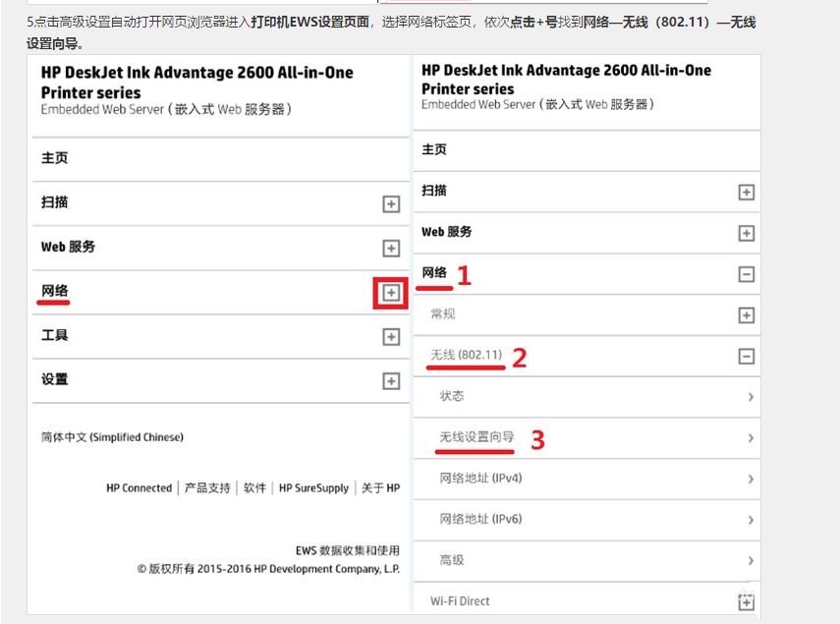Screen dimensions: 840x624
Task: Open the HP SureSupply link
Action: coord(314,488)
